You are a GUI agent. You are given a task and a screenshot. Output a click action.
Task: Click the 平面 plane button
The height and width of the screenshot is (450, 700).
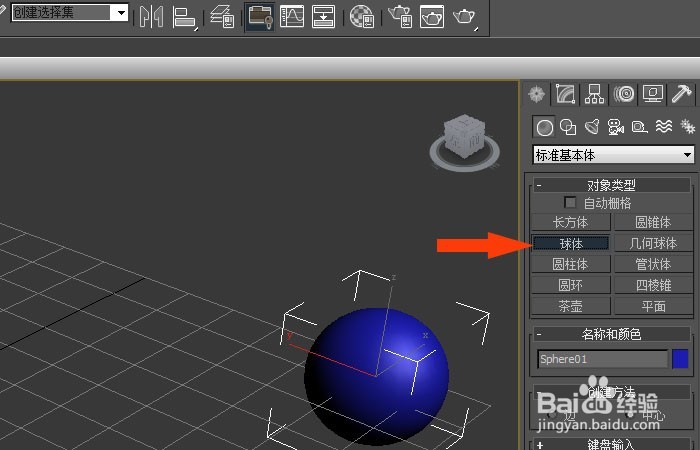(654, 306)
